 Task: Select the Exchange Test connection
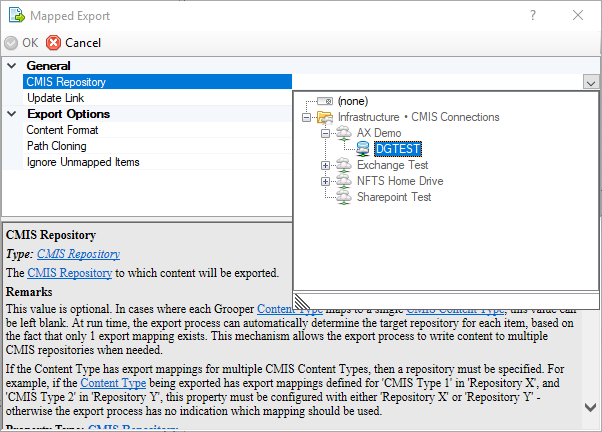(x=392, y=165)
